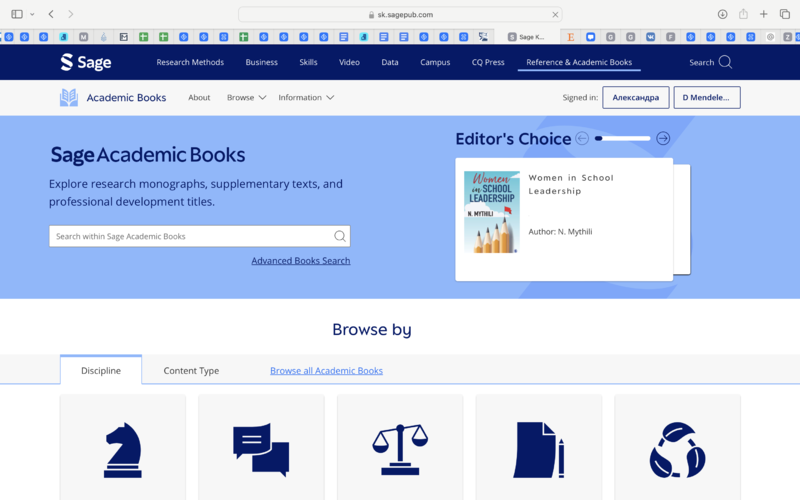Viewport: 800px width, 500px height.
Task: Switch to the gray M letter tab
Action: pyautogui.click(x=84, y=37)
